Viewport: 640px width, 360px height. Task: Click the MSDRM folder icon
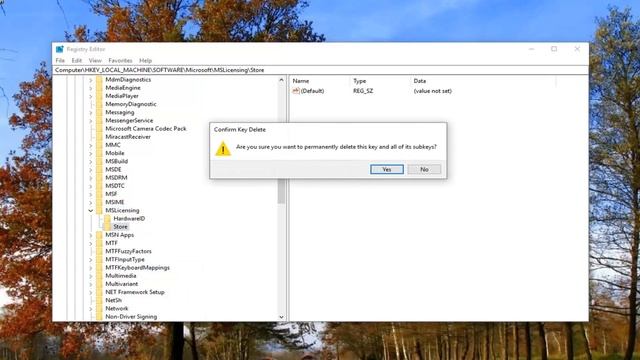99,178
